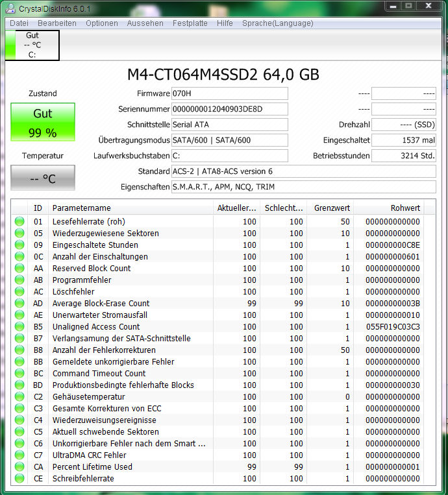
Task: Open the Festplatte menu
Action: pyautogui.click(x=190, y=23)
